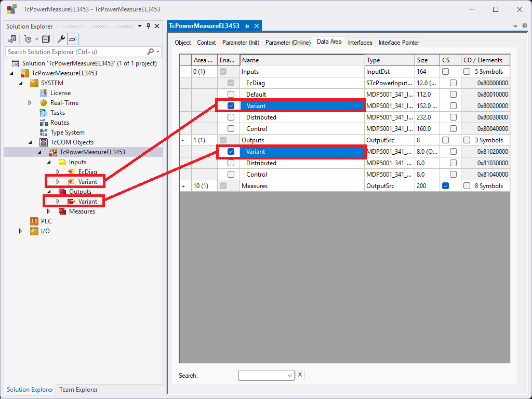Image resolution: width=532 pixels, height=399 pixels.
Task: Enable the Default input data area checkbox
Action: click(231, 95)
